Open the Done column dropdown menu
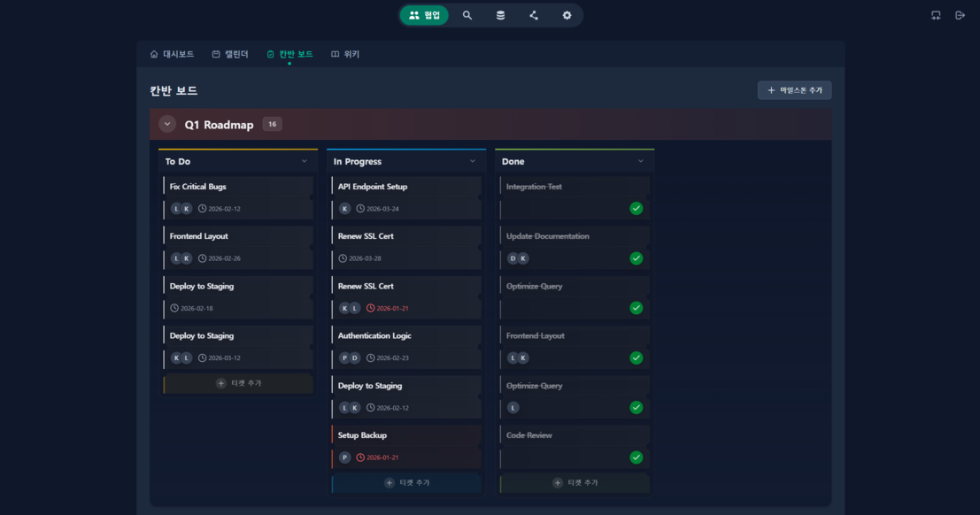Image resolution: width=980 pixels, height=515 pixels. 641,161
